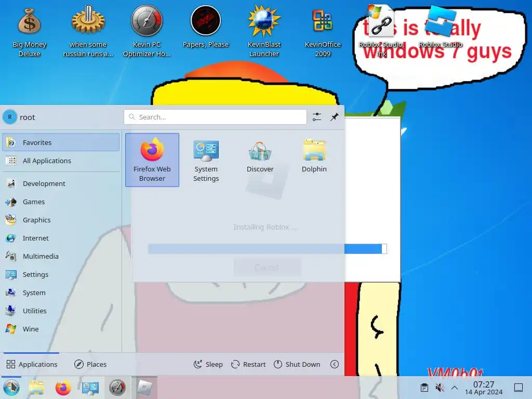Click the Installing Roblox progress bar
532x399 pixels.
click(268, 249)
